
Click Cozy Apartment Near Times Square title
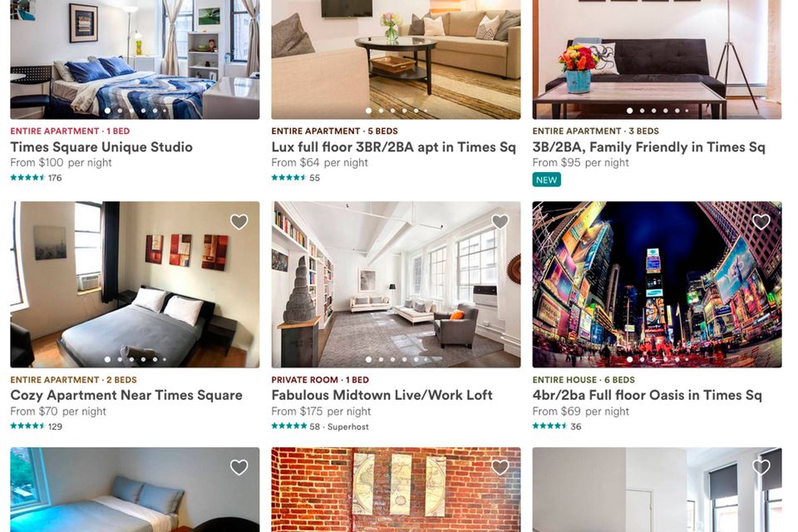point(126,396)
